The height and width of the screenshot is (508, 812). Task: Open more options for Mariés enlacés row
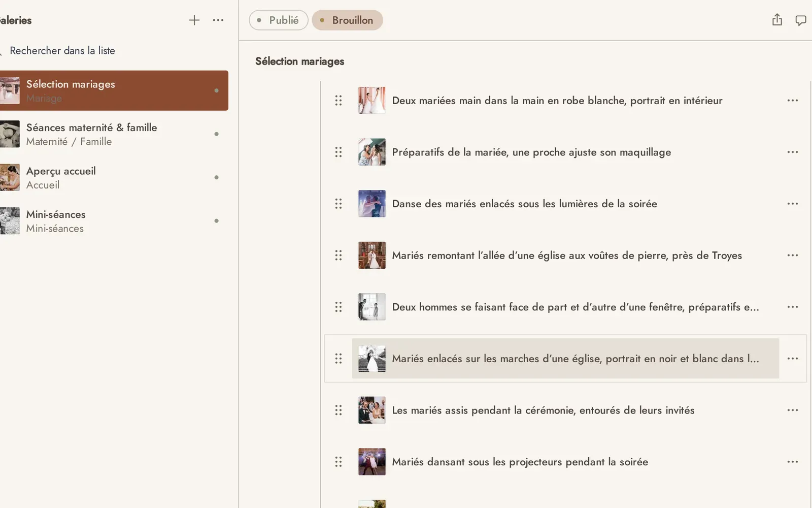point(793,359)
